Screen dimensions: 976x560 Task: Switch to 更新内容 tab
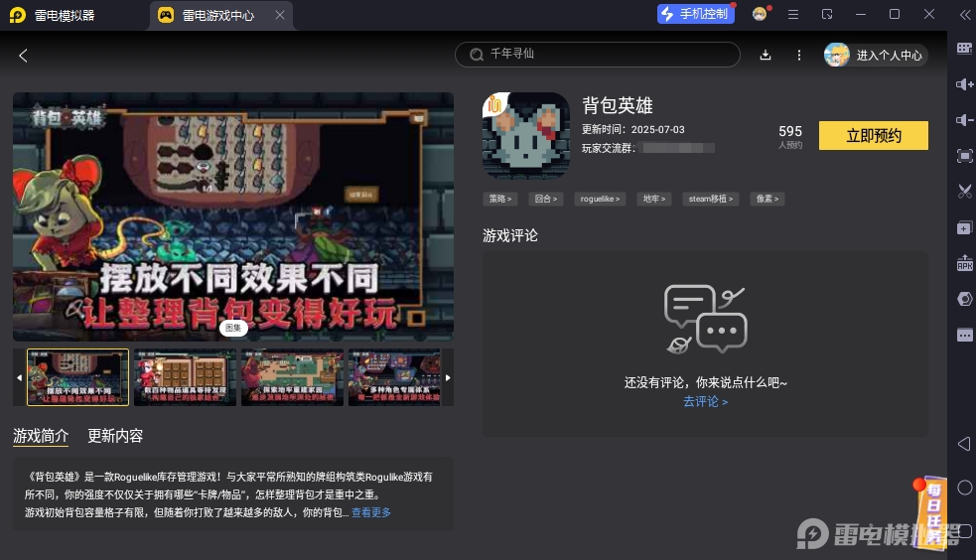click(115, 436)
